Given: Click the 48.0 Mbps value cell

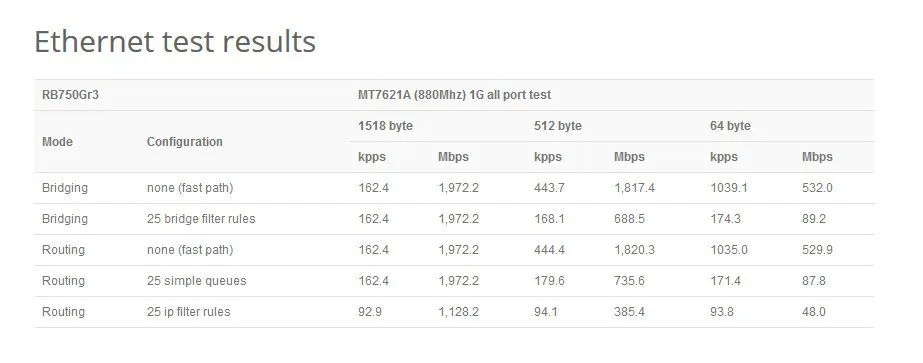Looking at the screenshot, I should click(814, 312).
